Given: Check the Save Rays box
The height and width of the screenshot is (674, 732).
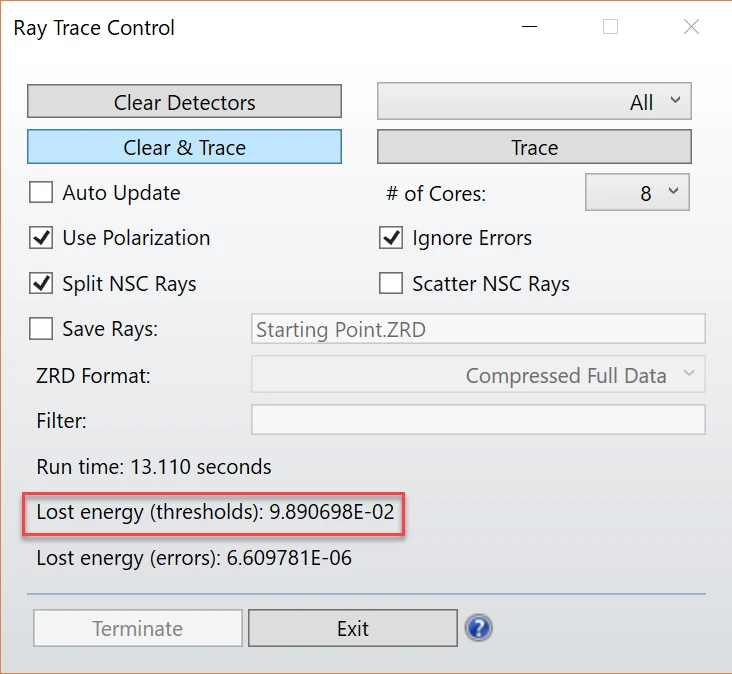Looking at the screenshot, I should pyautogui.click(x=41, y=329).
